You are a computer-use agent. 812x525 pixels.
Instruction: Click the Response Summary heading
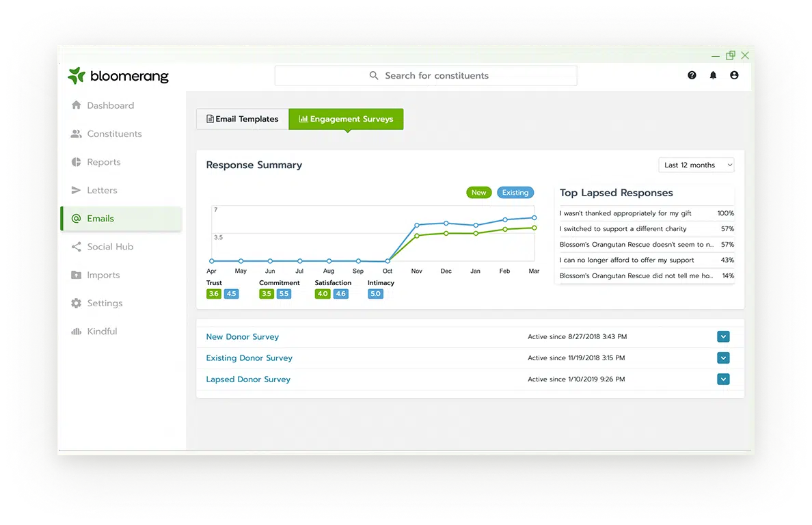point(254,165)
